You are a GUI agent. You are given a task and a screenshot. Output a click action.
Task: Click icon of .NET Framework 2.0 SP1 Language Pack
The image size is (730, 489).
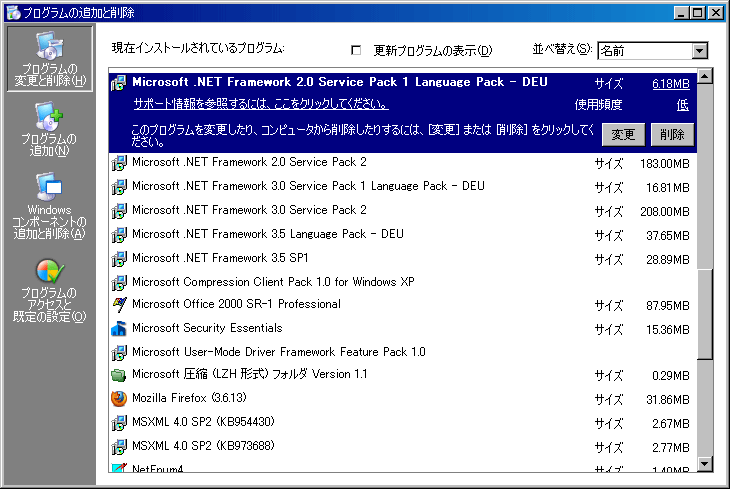(119, 83)
